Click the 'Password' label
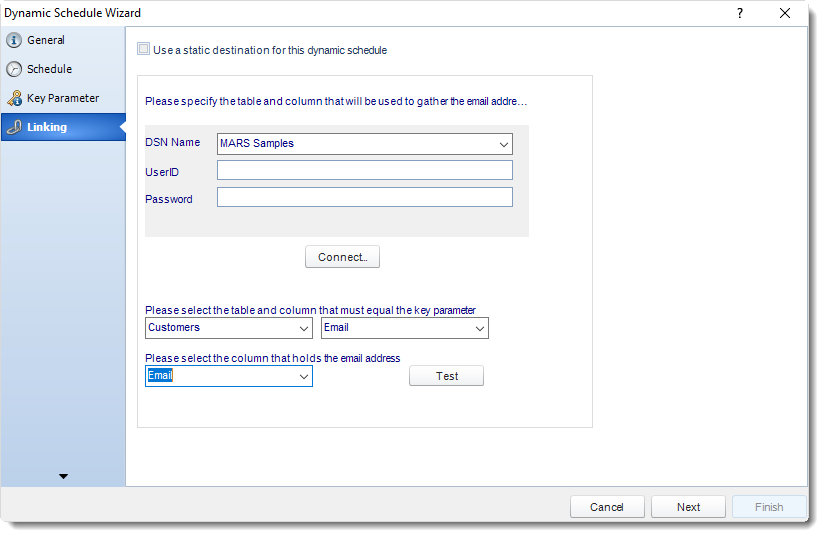The width and height of the screenshot is (824, 537). click(x=169, y=199)
